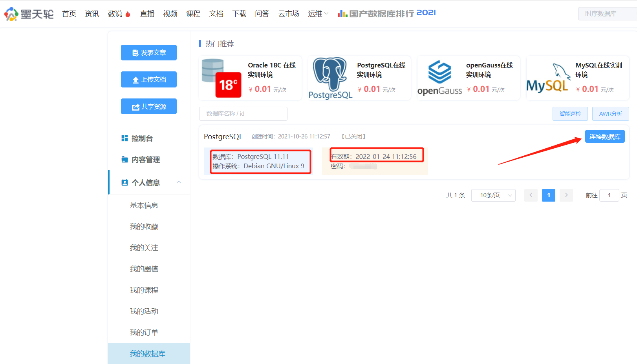Open 云市场 in the top navigation
The width and height of the screenshot is (637, 364).
point(289,14)
